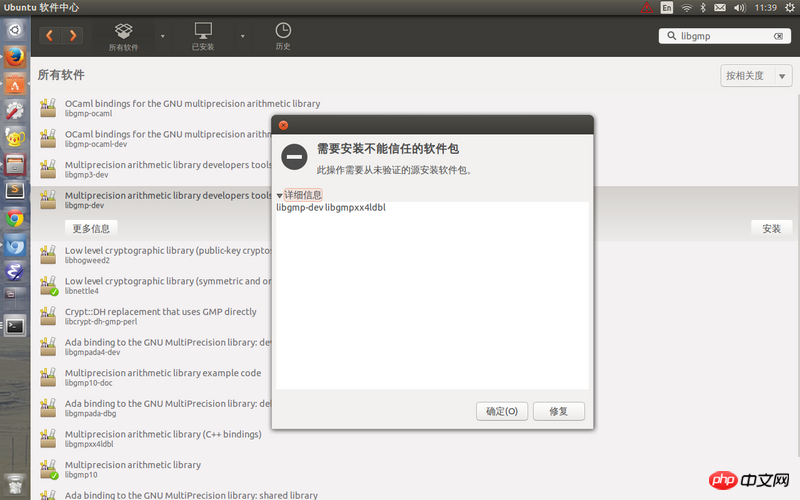This screenshot has width=800, height=500.
Task: Launch Google Chrome from the launcher
Action: [x=15, y=219]
